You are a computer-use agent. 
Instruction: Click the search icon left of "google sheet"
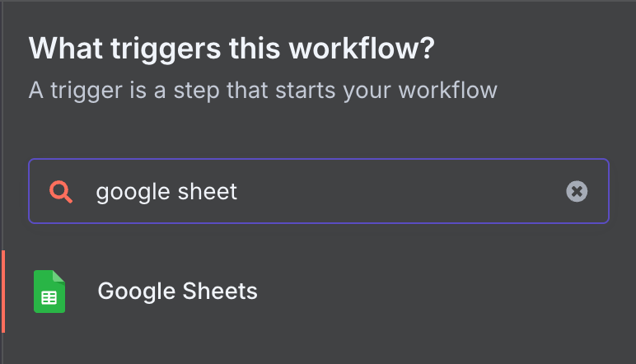coord(60,192)
